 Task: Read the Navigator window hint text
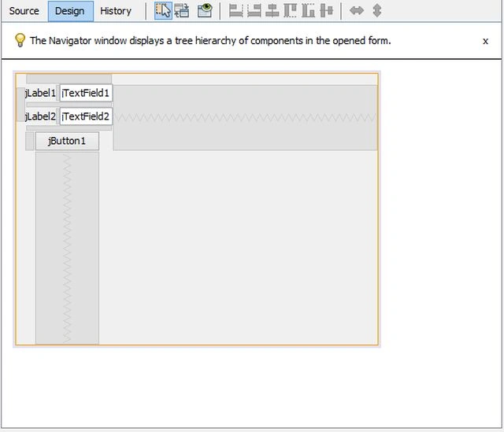(210, 41)
